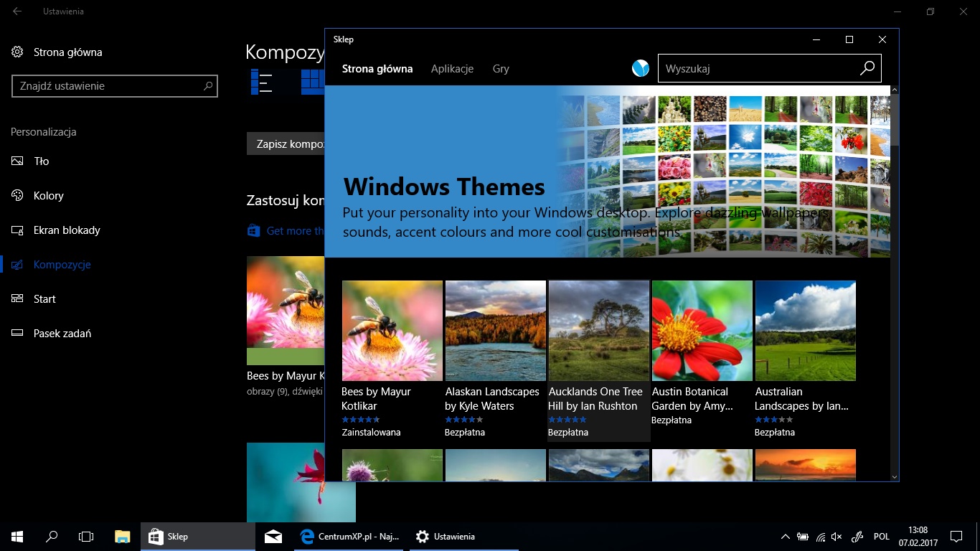The height and width of the screenshot is (551, 980).
Task: Click the Bezpłatna price under Alaskan Landscapes
Action: pyautogui.click(x=465, y=433)
